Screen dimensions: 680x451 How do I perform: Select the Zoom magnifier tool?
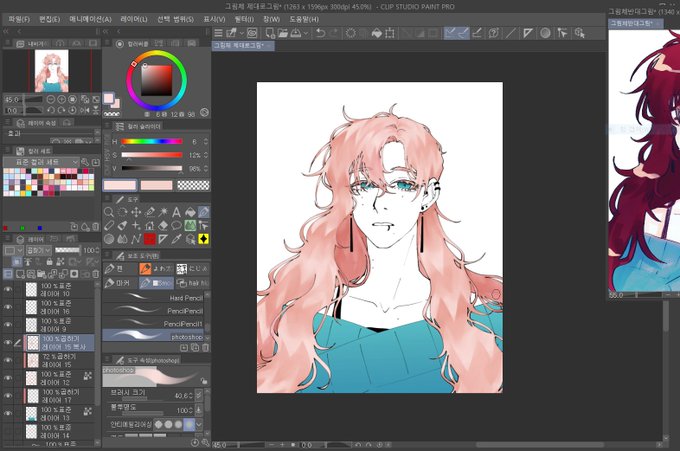(109, 212)
